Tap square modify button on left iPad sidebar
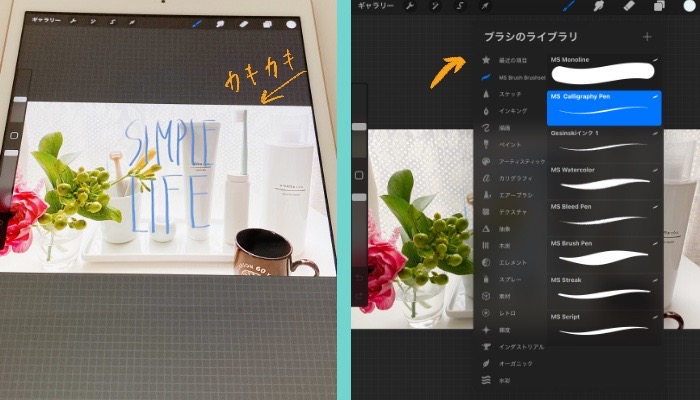700x400 pixels. coord(14,135)
